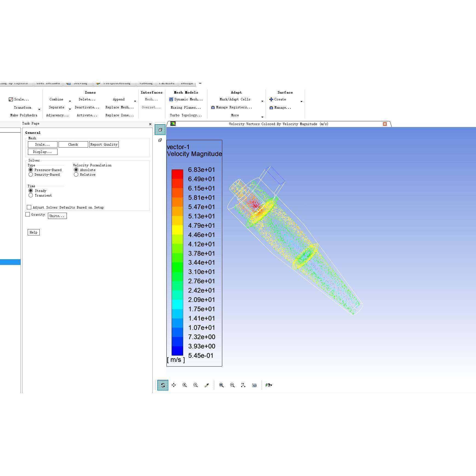
Task: Enable the Gravity checkbox
Action: point(28,214)
